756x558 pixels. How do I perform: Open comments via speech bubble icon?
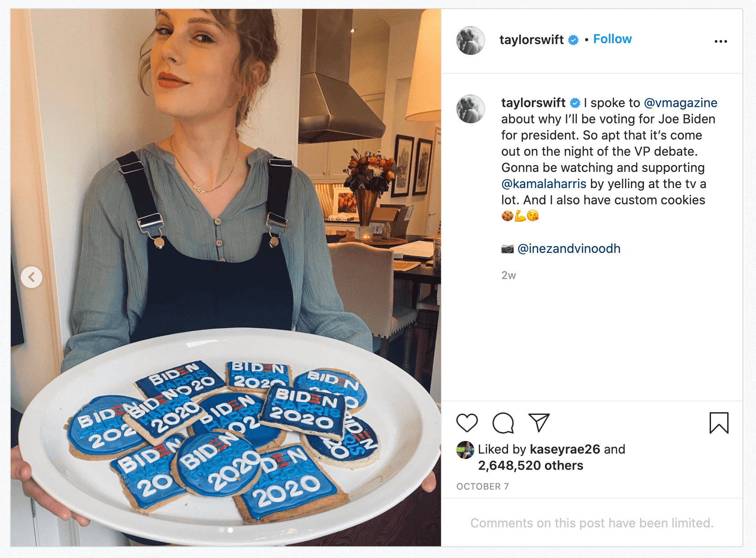(503, 423)
